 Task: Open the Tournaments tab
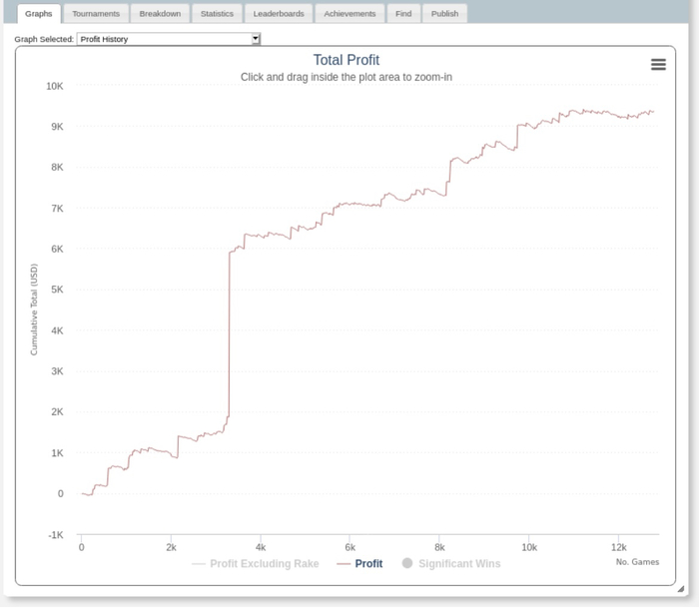coord(96,14)
